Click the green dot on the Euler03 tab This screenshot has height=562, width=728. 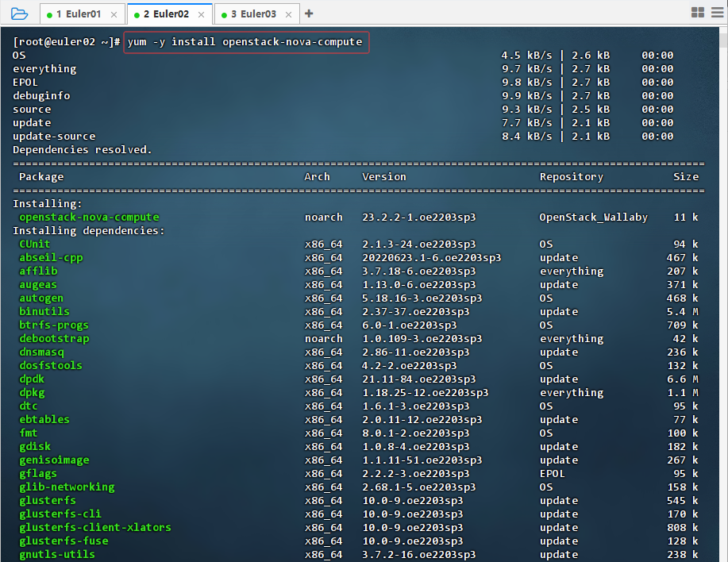pyautogui.click(x=224, y=15)
